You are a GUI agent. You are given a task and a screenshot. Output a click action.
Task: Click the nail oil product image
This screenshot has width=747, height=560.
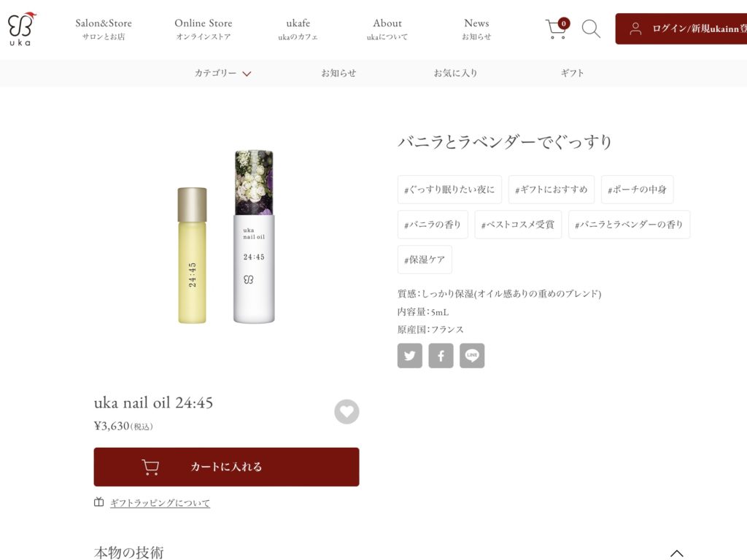pos(226,237)
